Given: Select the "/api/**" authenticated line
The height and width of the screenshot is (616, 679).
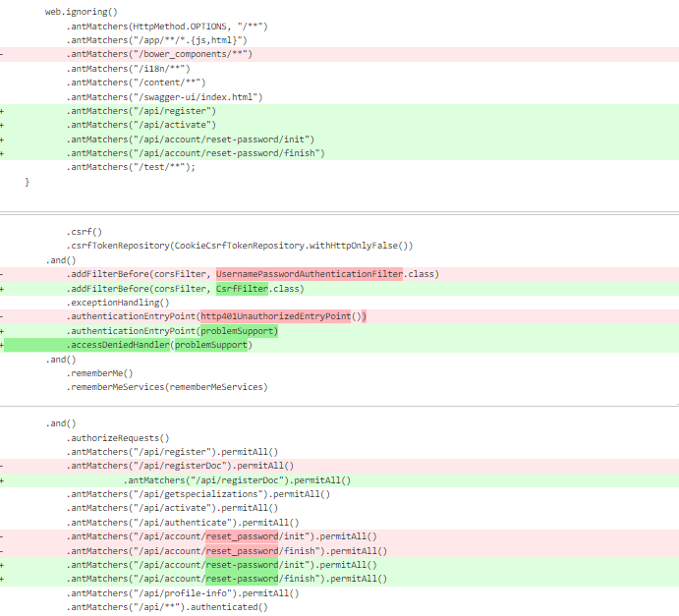Looking at the screenshot, I should pyautogui.click(x=167, y=607).
